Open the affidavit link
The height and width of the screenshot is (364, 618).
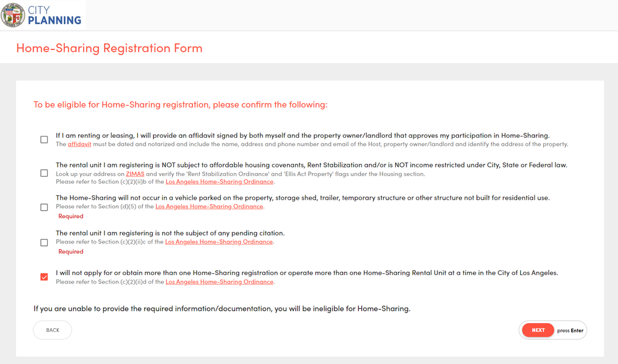(x=79, y=144)
